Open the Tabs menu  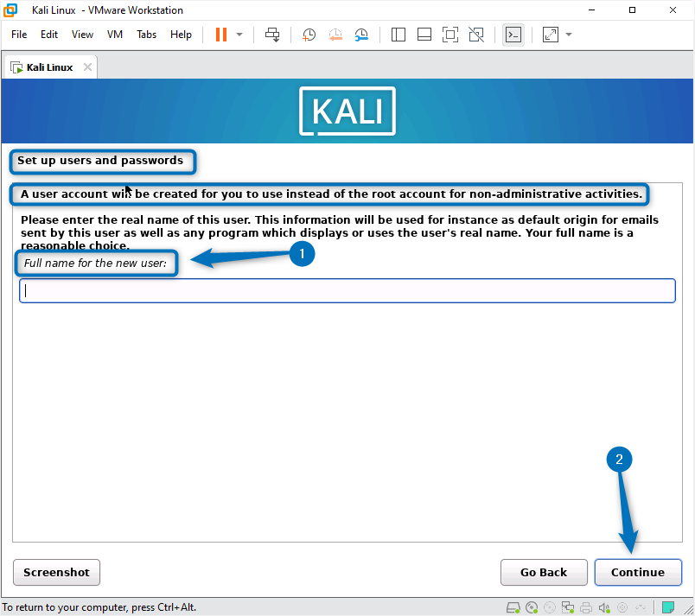pos(146,35)
